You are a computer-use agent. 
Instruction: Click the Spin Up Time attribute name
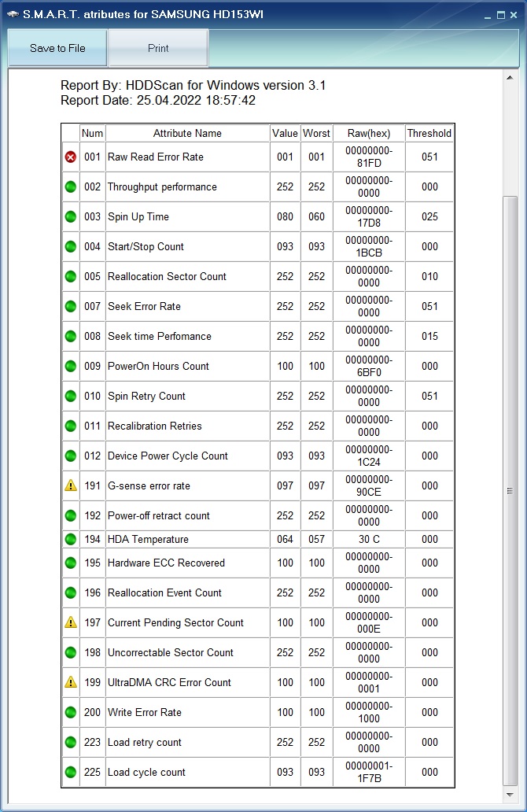click(x=138, y=217)
